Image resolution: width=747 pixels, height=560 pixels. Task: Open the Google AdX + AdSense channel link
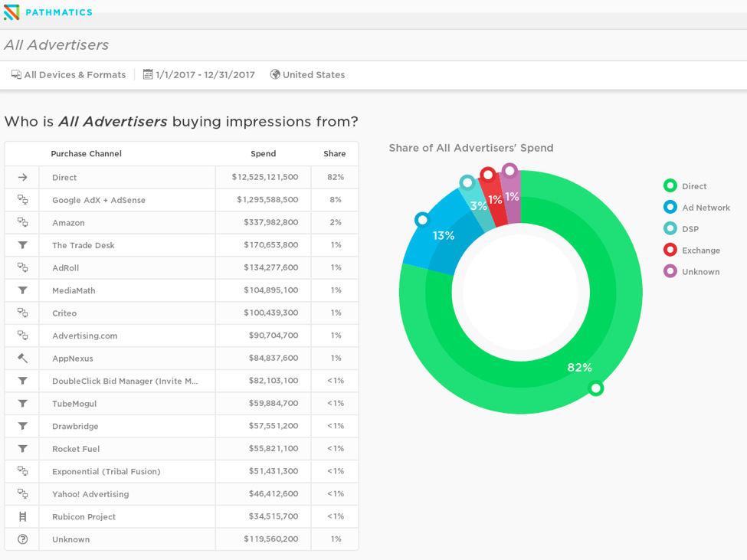coord(99,200)
